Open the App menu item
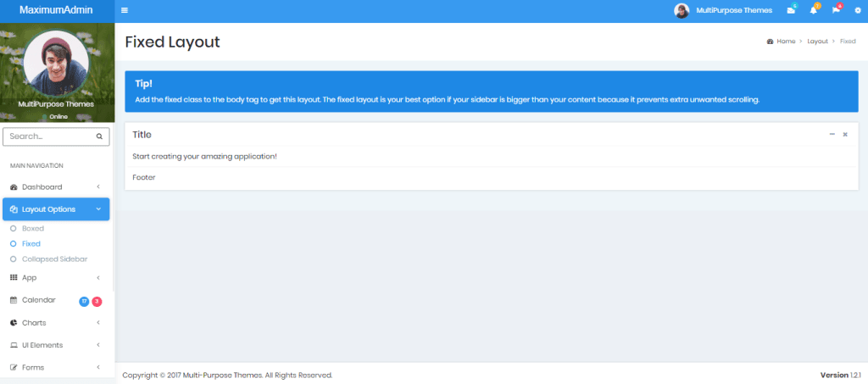This screenshot has width=868, height=384. pos(56,278)
